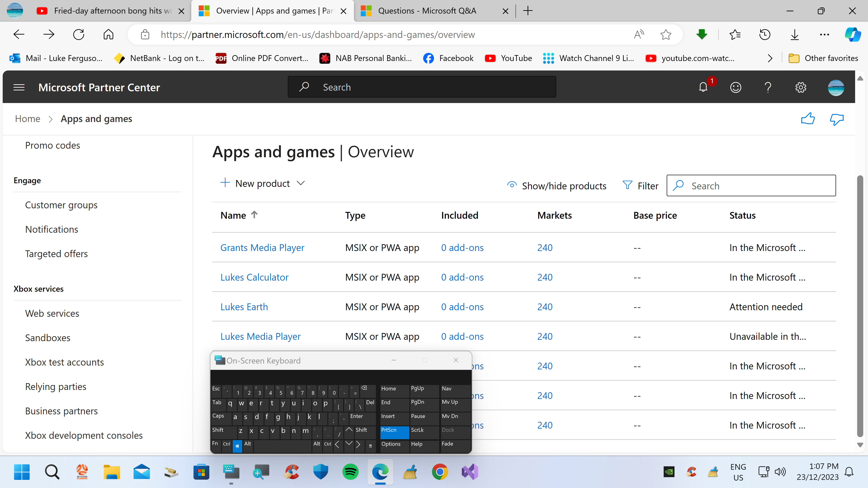Viewport: 868px width, 488px height.
Task: Open browser History icon
Action: [764, 34]
